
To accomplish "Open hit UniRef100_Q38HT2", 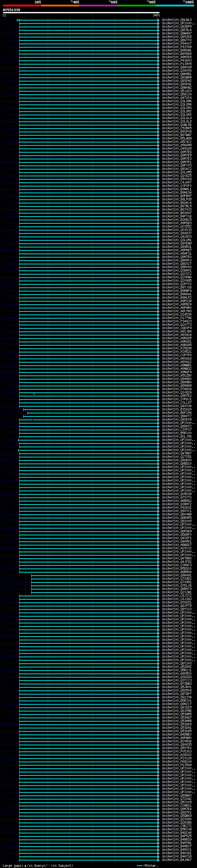I will point(176,504).
